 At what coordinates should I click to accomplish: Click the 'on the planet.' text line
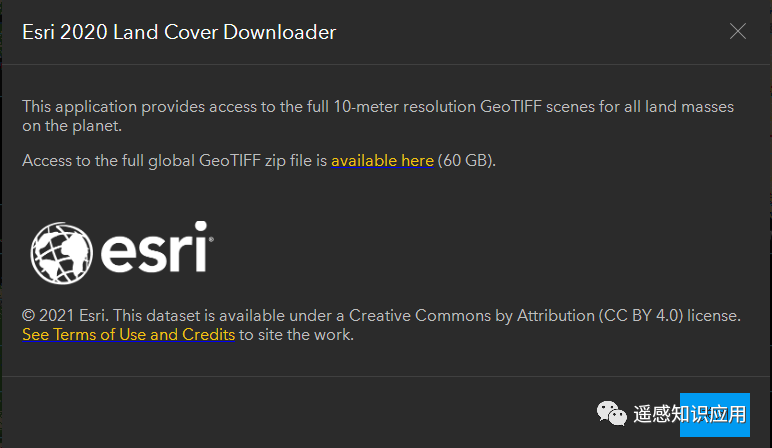(x=72, y=126)
